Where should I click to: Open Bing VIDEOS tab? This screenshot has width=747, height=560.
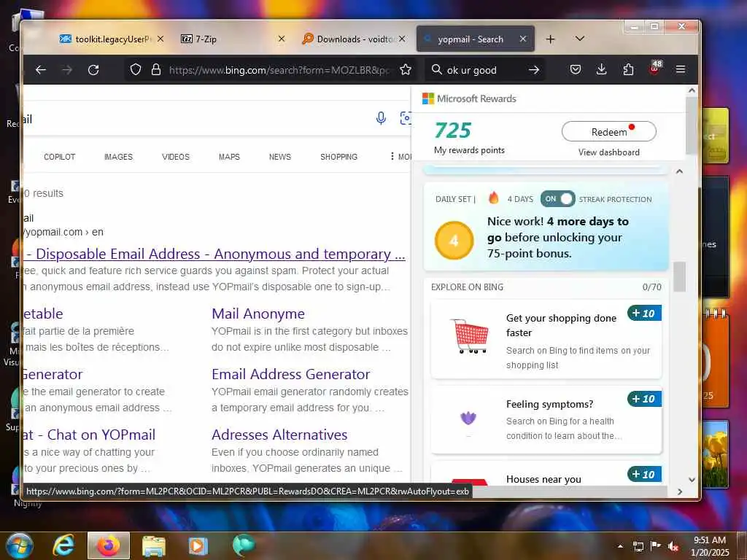[176, 157]
